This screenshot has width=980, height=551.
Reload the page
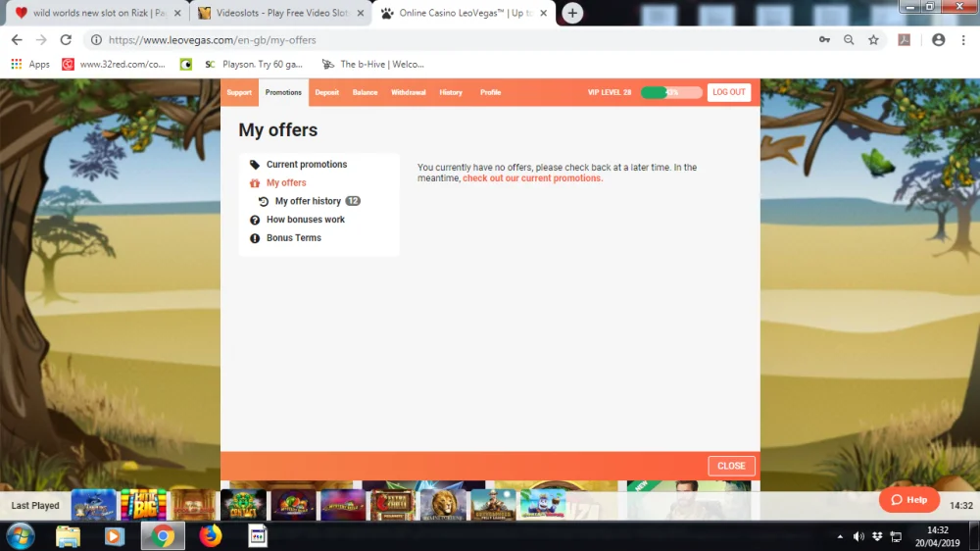[66, 40]
